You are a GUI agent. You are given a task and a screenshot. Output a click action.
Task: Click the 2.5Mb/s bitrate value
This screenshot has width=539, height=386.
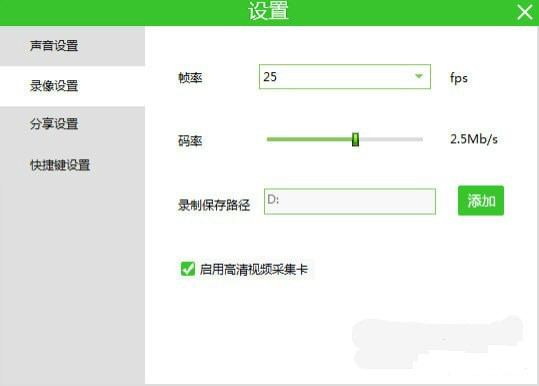coord(474,139)
